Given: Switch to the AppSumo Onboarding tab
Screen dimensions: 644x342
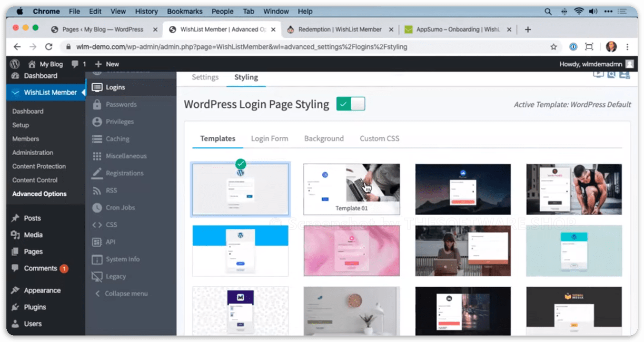Looking at the screenshot, I should click(x=457, y=29).
